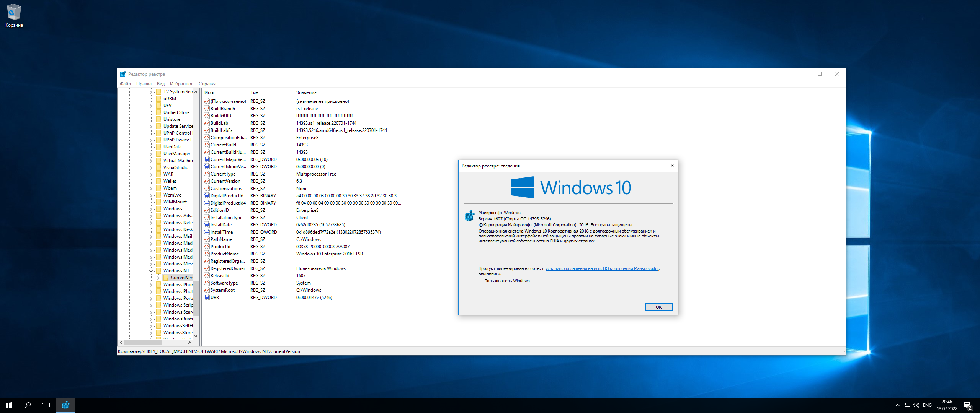Open the taskbar search icon
This screenshot has width=980, height=413.
(28, 405)
